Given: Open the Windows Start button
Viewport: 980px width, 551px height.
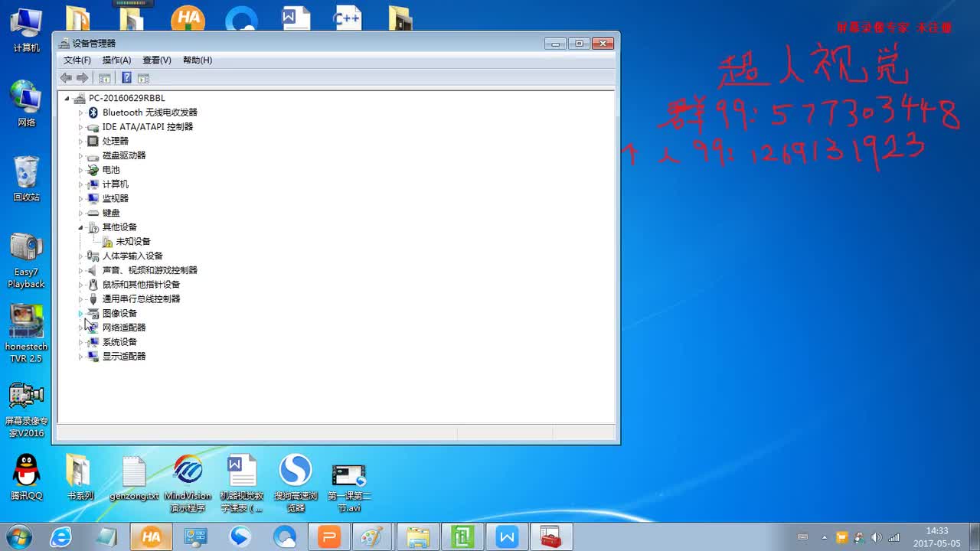Looking at the screenshot, I should coord(18,537).
